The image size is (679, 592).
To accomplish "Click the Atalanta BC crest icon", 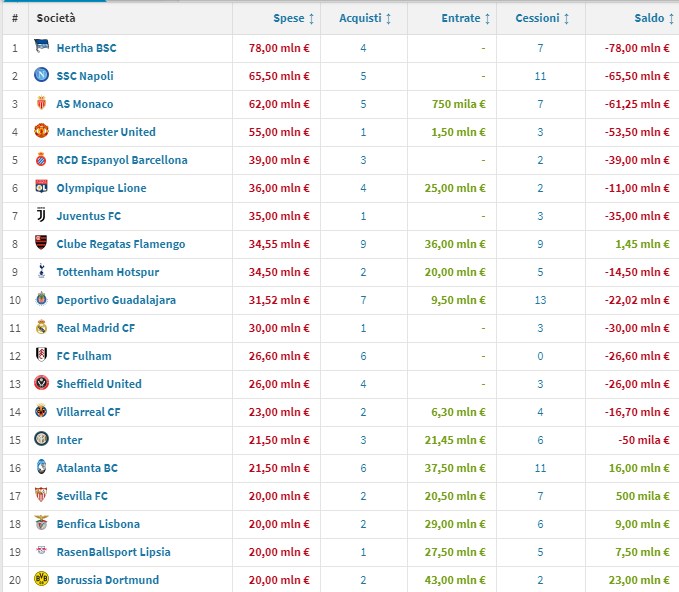I will [x=42, y=467].
